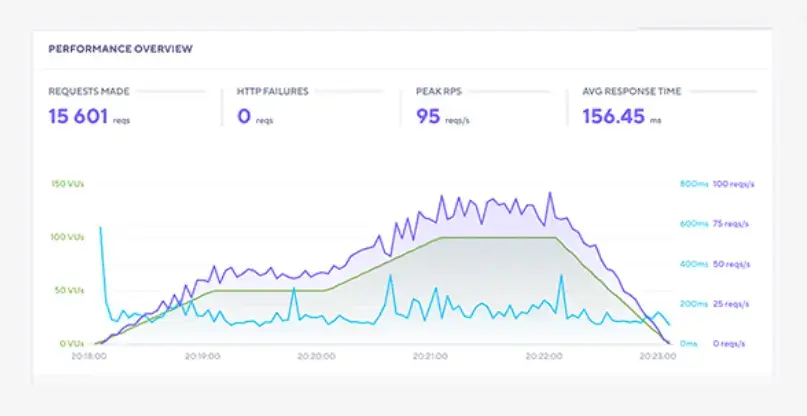
Task: Click the 100 reqs/s axis label
Action: pyautogui.click(x=733, y=184)
